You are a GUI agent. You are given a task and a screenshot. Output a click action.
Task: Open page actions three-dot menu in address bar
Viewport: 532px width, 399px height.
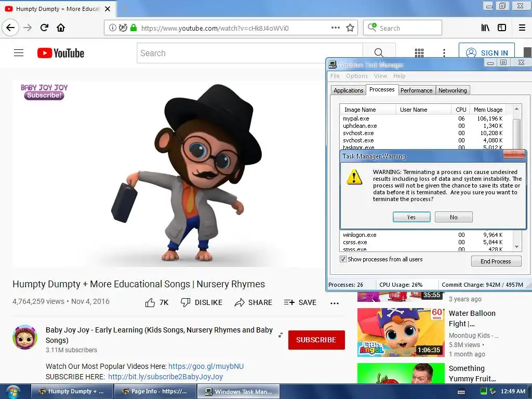point(335,28)
